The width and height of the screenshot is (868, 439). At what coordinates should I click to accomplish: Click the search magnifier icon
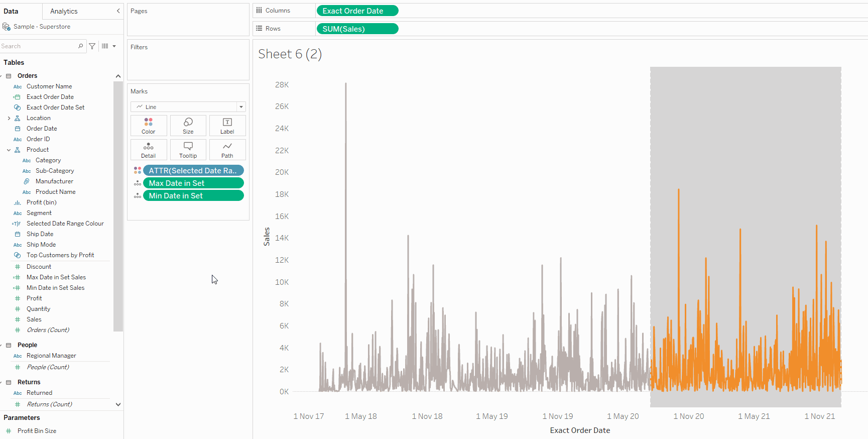tap(80, 46)
